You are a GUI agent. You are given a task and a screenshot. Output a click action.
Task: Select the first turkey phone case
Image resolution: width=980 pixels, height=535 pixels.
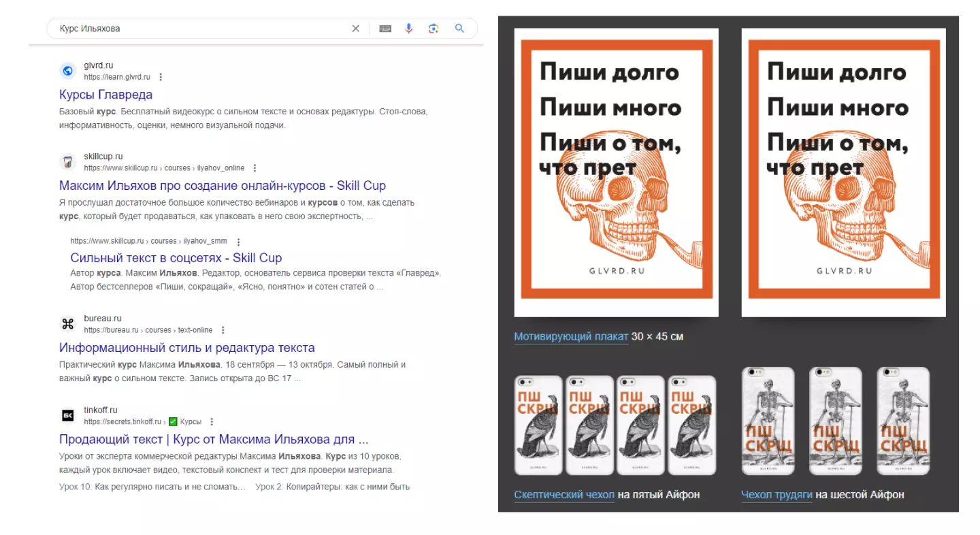[x=538, y=425]
